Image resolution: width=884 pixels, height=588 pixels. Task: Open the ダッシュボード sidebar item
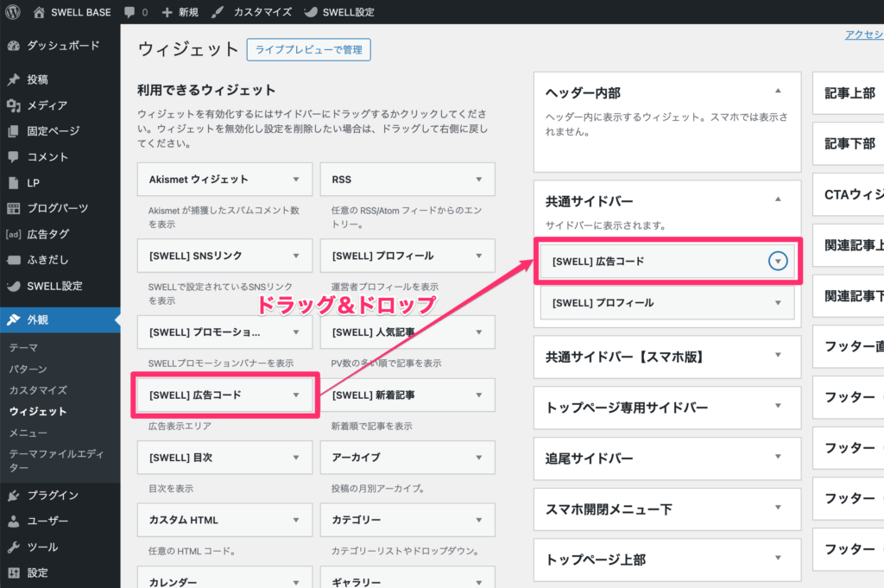click(x=62, y=46)
